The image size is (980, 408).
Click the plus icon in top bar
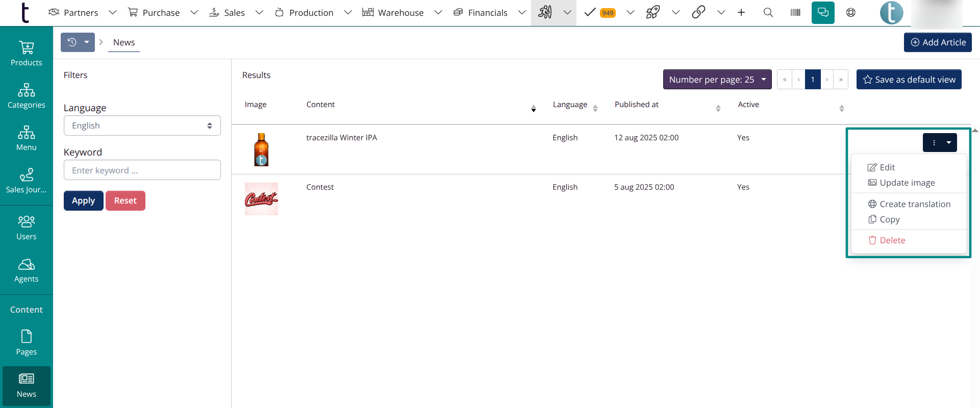(x=741, y=12)
